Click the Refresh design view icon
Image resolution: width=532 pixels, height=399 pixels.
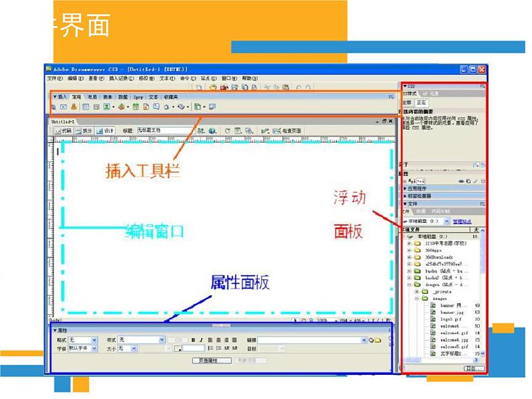227,131
